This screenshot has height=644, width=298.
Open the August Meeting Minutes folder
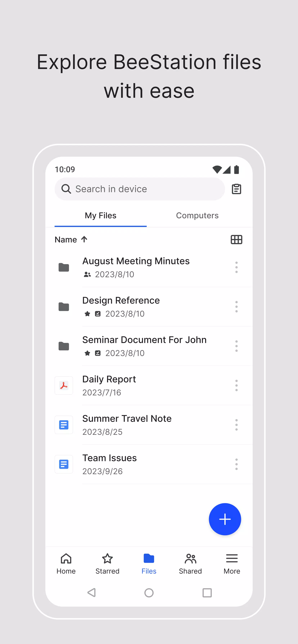[149, 267]
